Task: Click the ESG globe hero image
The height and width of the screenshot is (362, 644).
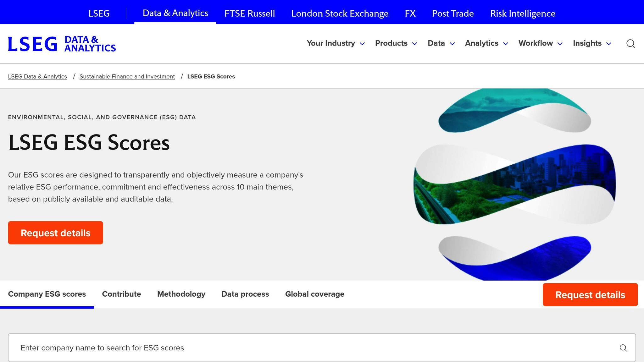Action: pos(514,184)
